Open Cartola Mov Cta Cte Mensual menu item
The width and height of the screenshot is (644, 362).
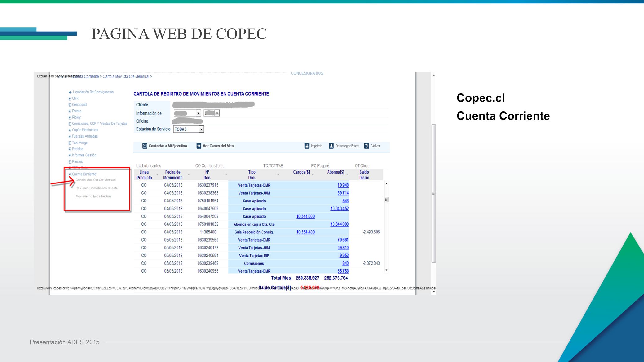[x=96, y=180]
